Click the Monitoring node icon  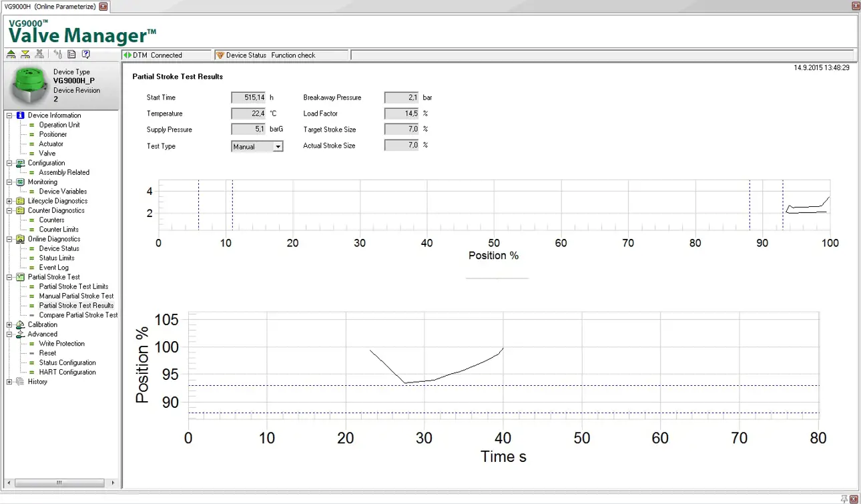click(x=21, y=182)
